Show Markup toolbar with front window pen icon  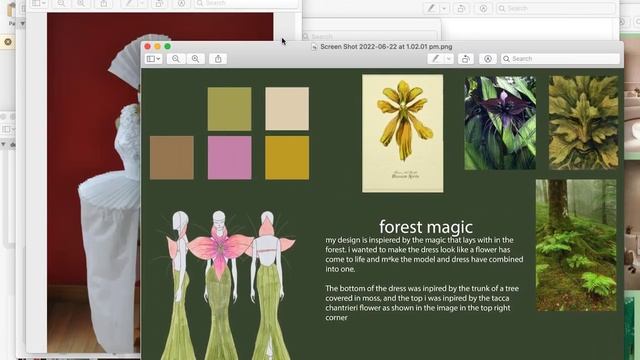pos(436,59)
